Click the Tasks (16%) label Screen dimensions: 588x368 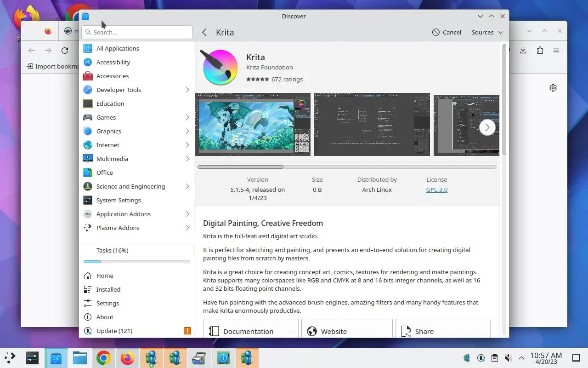(112, 250)
